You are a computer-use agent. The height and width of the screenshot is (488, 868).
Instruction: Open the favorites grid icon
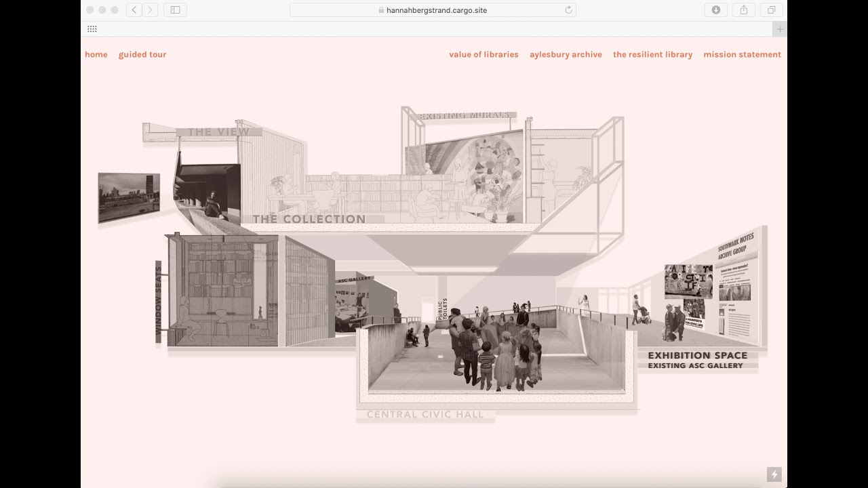(x=92, y=29)
